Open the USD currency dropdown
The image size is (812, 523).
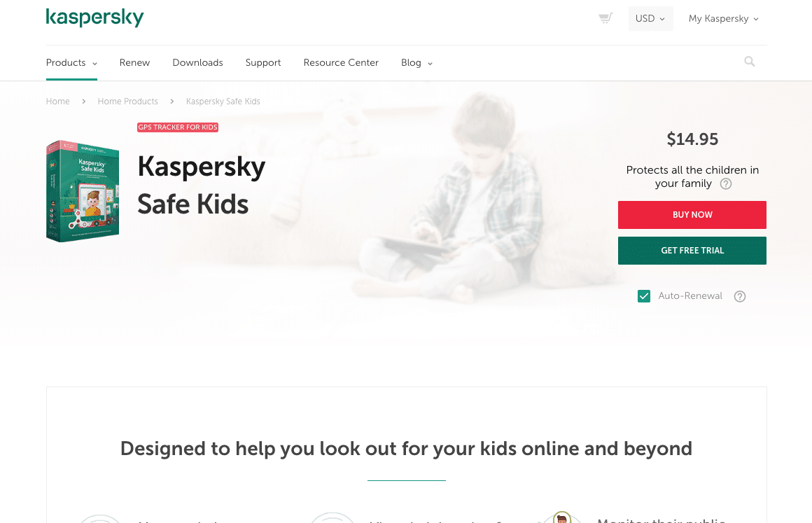tap(650, 19)
